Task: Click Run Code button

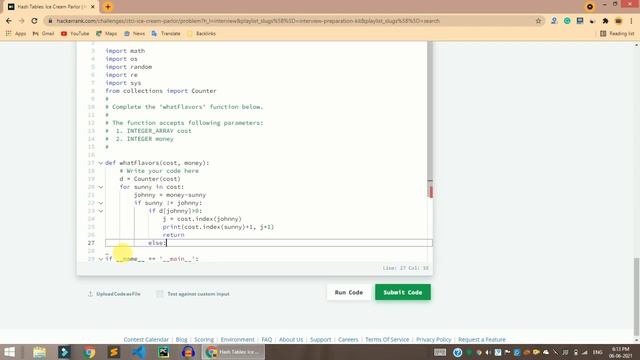Action: (x=349, y=292)
